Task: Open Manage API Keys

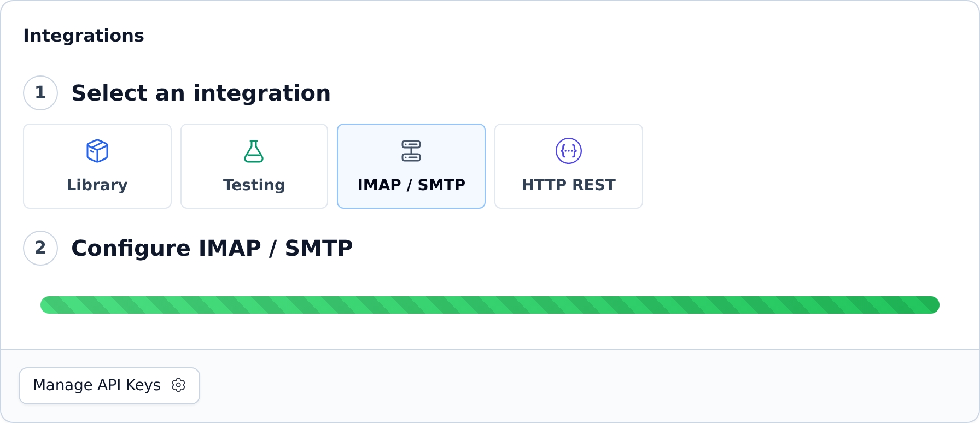Action: [x=109, y=386]
